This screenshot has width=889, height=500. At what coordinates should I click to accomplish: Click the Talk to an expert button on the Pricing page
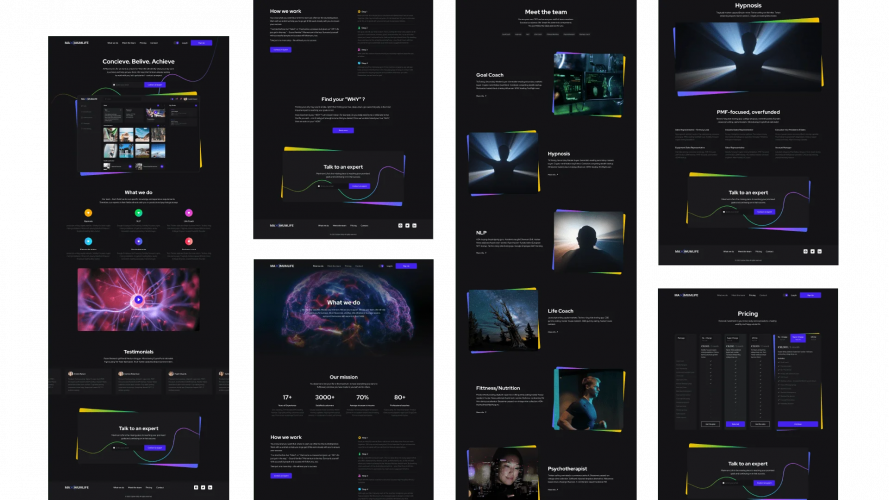click(x=764, y=483)
